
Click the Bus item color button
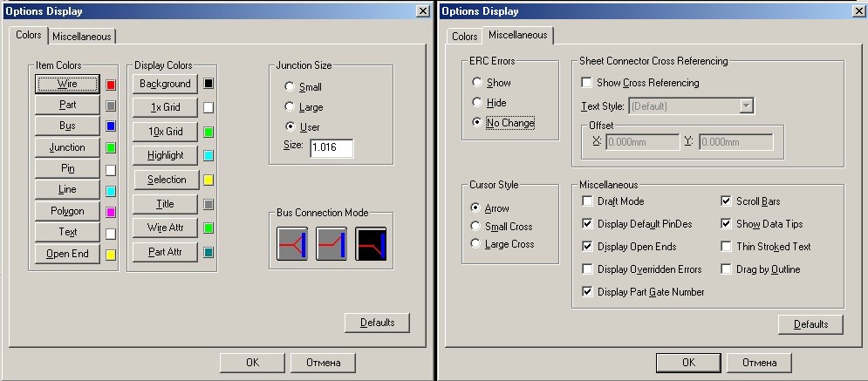coord(67,126)
